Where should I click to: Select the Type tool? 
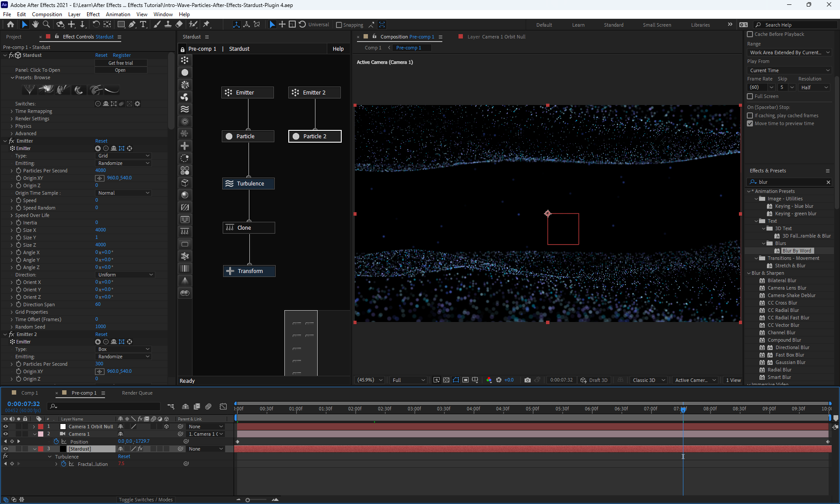(143, 24)
